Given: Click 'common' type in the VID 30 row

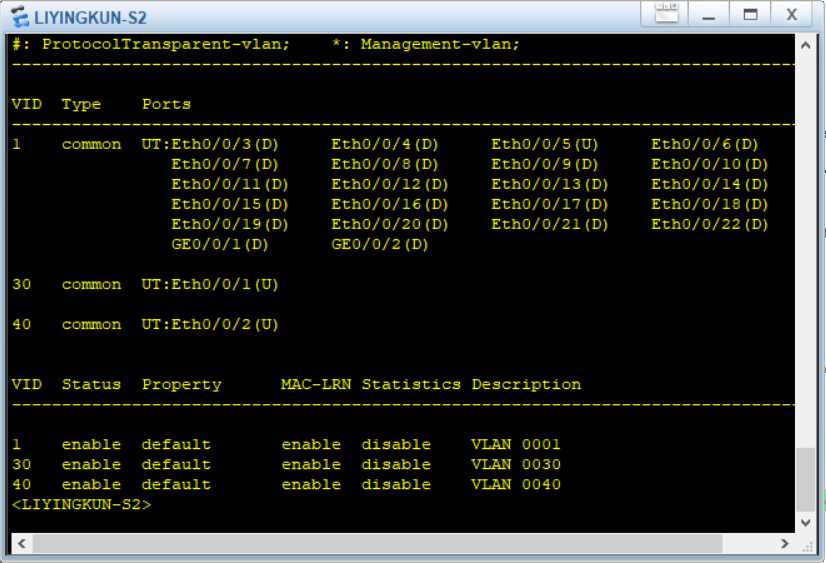Looking at the screenshot, I should pos(91,285).
